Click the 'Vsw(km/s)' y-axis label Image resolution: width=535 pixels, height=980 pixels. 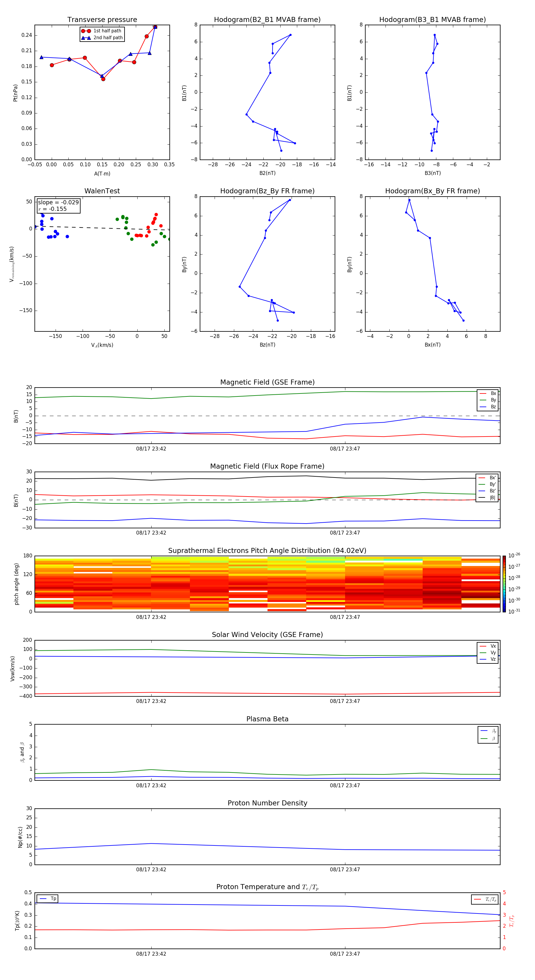click(x=12, y=668)
